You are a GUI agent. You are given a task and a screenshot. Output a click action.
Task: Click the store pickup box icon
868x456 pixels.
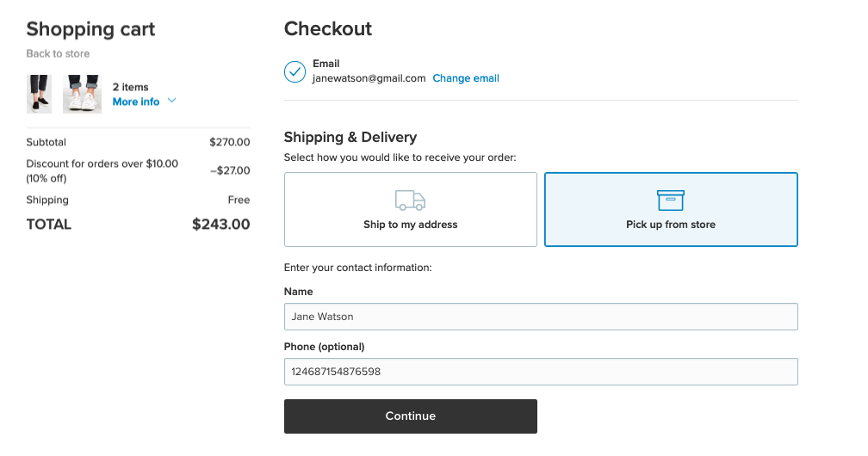(670, 200)
